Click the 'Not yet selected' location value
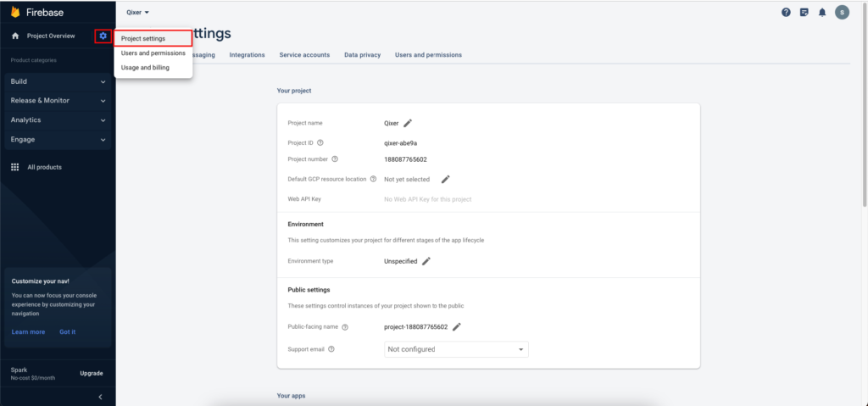This screenshot has width=868, height=406. (407, 179)
